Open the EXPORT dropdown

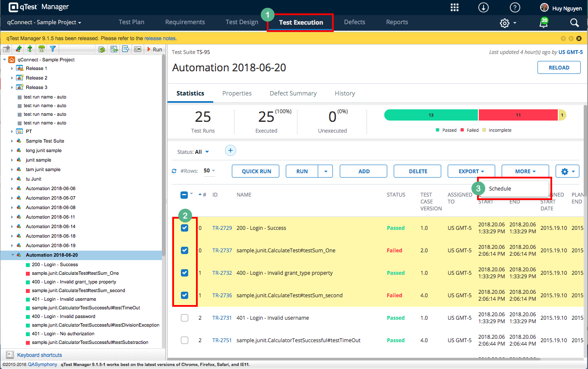pos(471,171)
